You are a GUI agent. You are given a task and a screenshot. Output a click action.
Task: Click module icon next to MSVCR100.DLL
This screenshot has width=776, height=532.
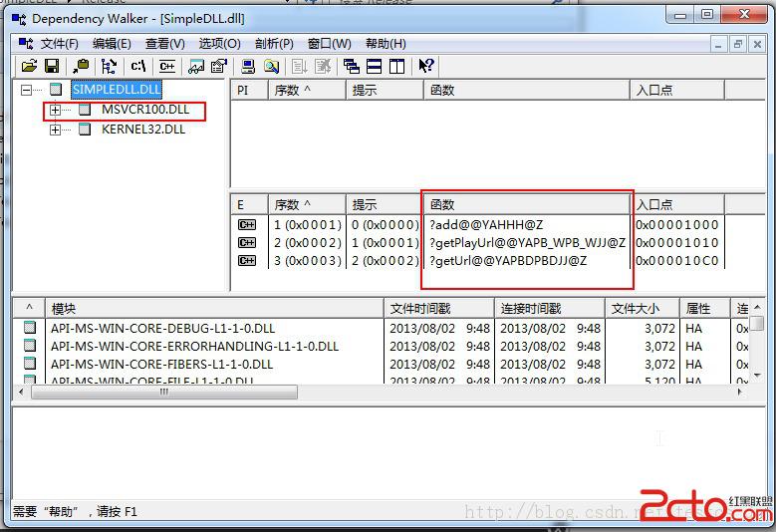tap(85, 110)
